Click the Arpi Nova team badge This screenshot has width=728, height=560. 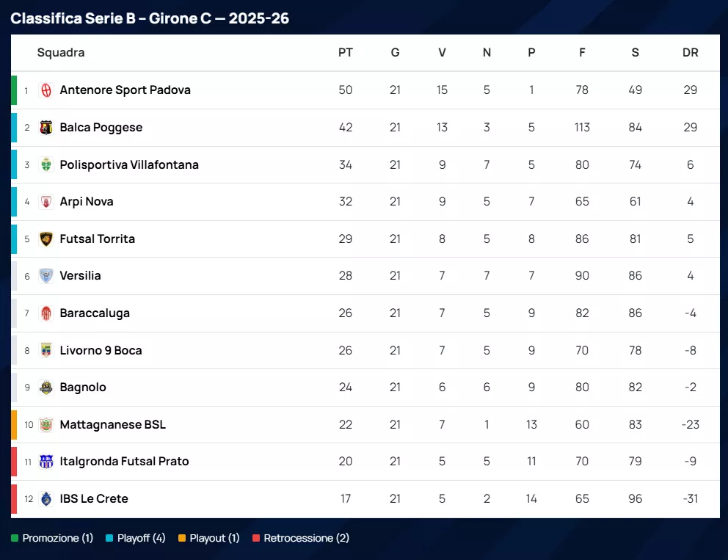(x=46, y=202)
